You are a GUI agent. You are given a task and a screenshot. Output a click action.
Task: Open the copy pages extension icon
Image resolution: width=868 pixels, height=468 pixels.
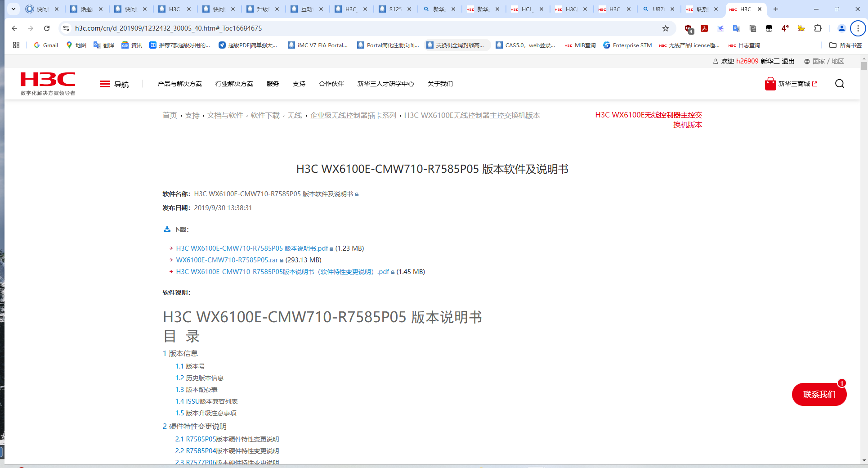[x=753, y=28]
